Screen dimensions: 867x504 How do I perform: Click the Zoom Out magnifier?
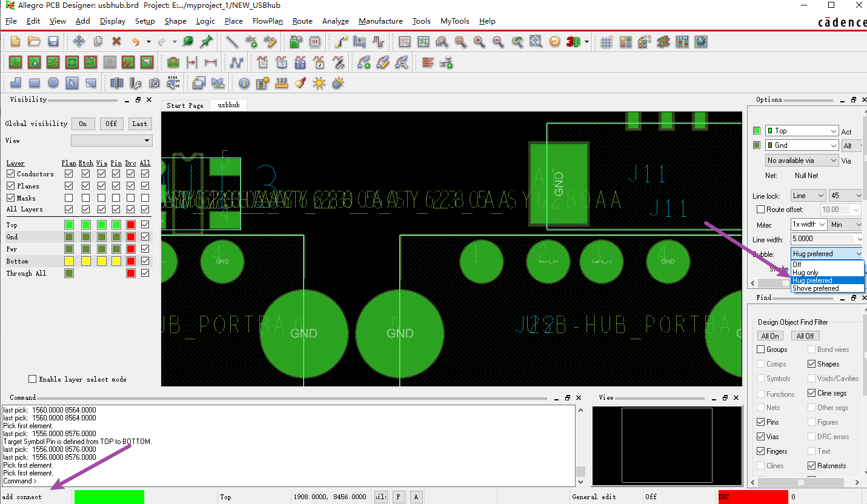tap(498, 42)
